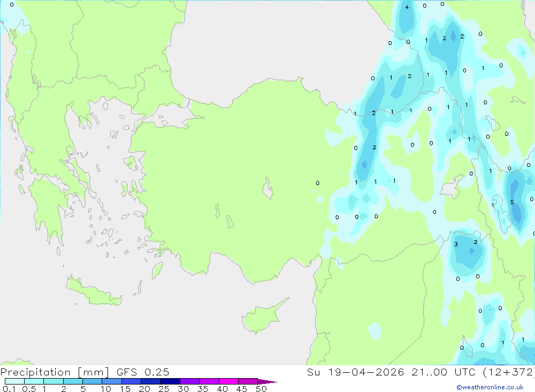Click the 0.5–1 mm legend color swatch
The height and width of the screenshot is (392, 535).
(34, 381)
